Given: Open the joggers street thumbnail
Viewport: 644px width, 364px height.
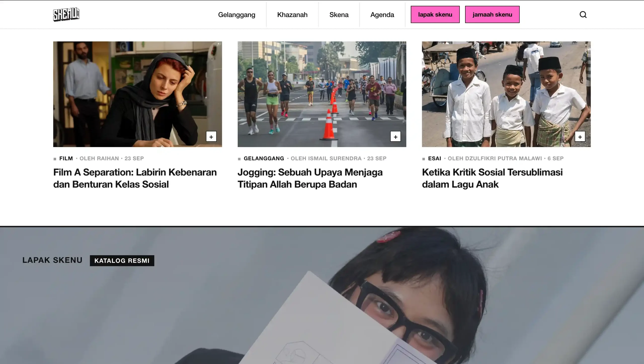Looking at the screenshot, I should [322, 94].
